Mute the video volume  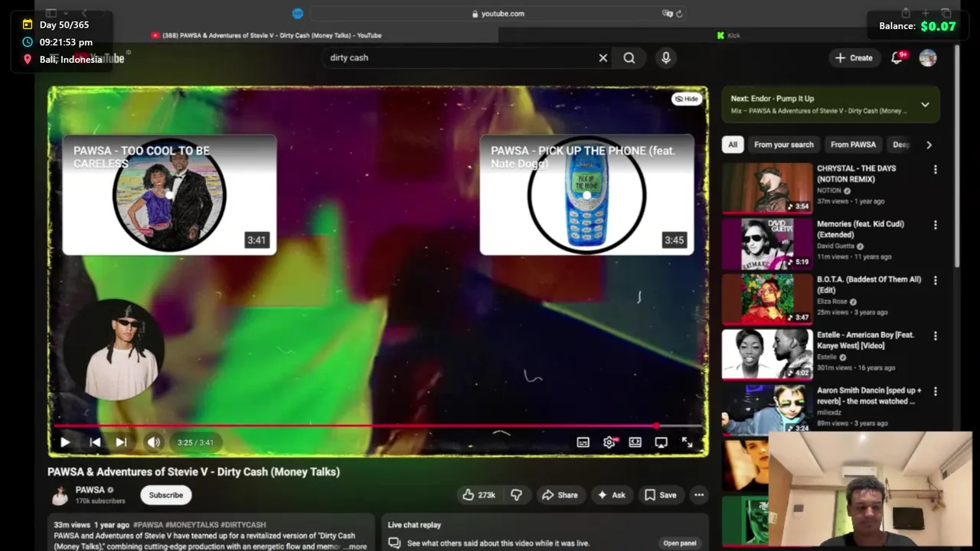154,442
